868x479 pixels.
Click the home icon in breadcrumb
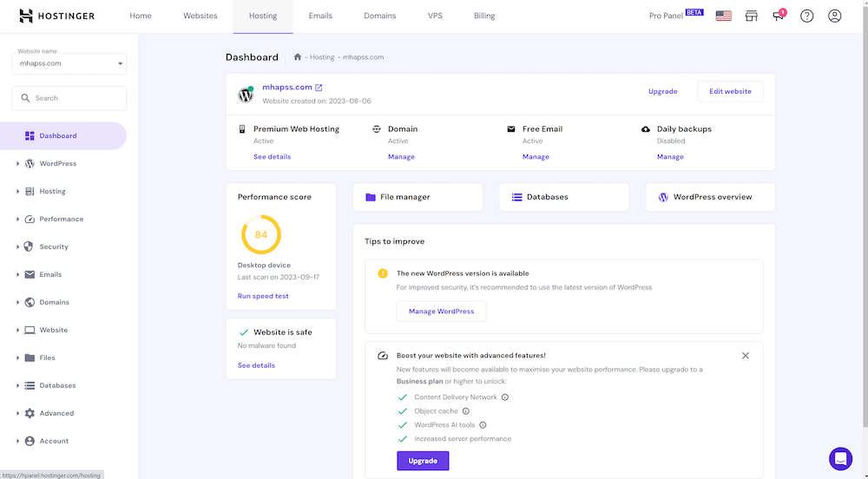[297, 57]
